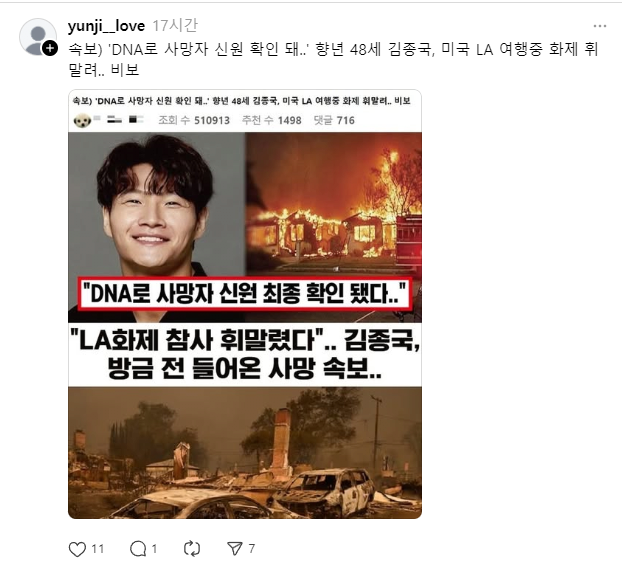The width and height of the screenshot is (622, 573).
Task: Click the burned cars photo at bottom
Action: pyautogui.click(x=245, y=453)
